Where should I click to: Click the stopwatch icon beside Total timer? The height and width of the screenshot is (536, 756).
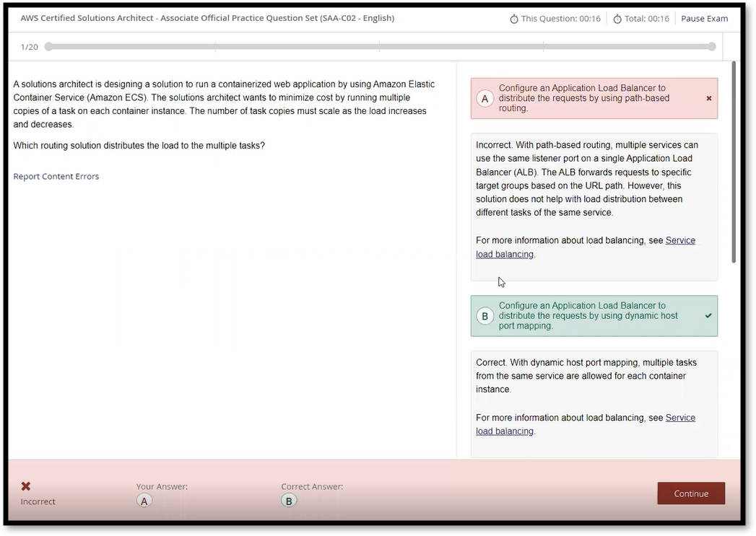tap(617, 19)
